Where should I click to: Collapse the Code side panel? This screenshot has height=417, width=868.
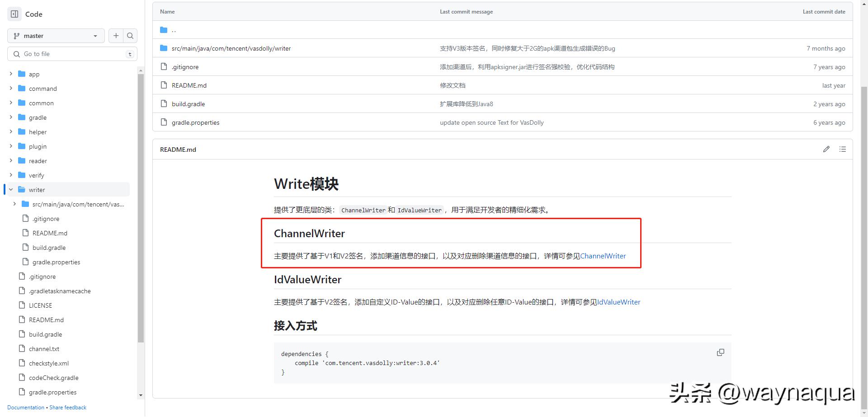click(x=14, y=14)
